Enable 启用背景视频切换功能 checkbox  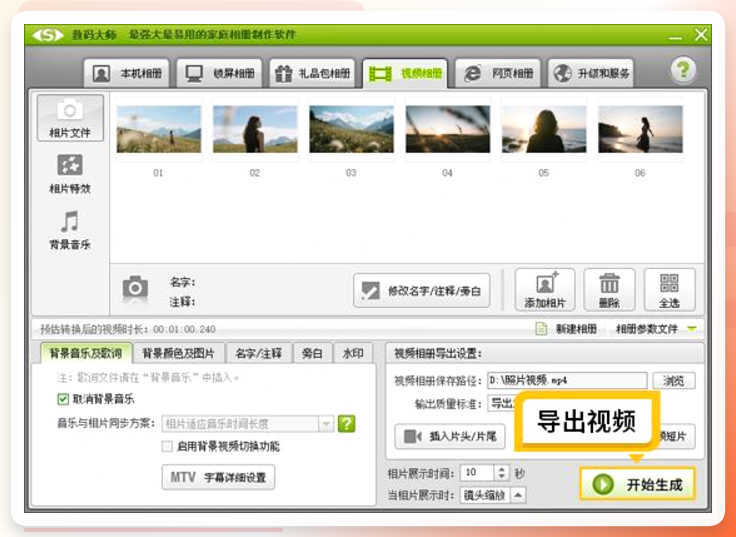167,446
